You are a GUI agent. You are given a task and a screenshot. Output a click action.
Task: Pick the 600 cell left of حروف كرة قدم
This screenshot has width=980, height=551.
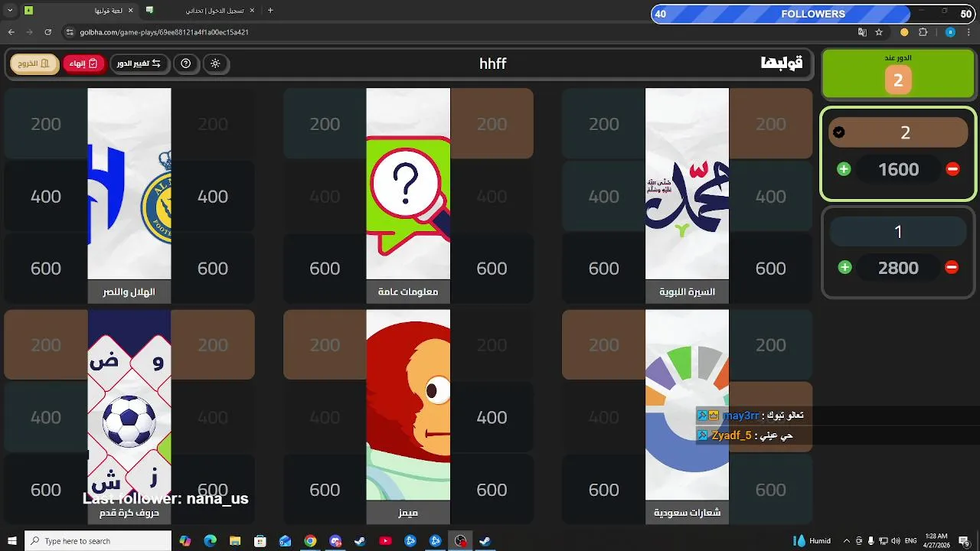click(x=46, y=490)
